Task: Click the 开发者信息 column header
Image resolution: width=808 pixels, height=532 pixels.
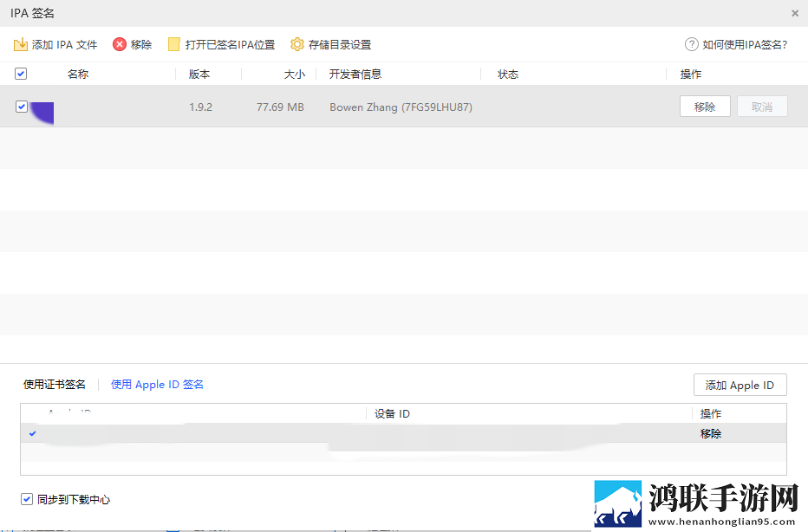Action: coord(355,75)
